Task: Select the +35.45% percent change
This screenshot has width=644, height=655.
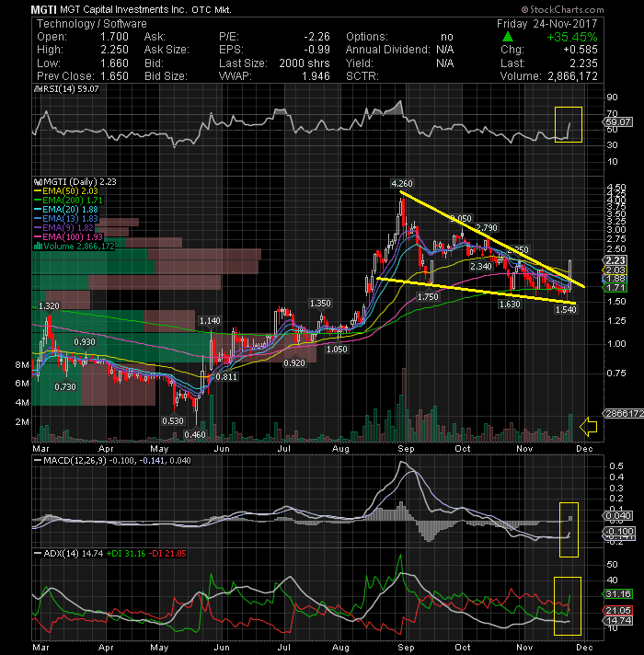Action: point(571,37)
